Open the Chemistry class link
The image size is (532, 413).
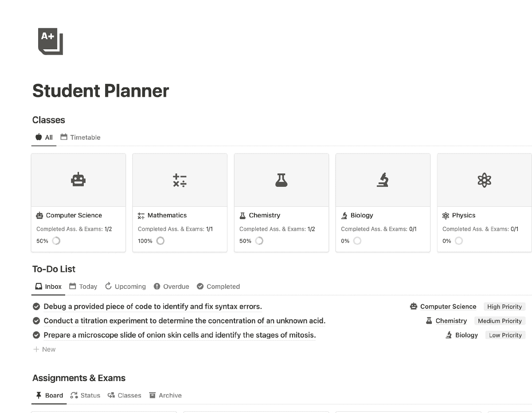451,320
